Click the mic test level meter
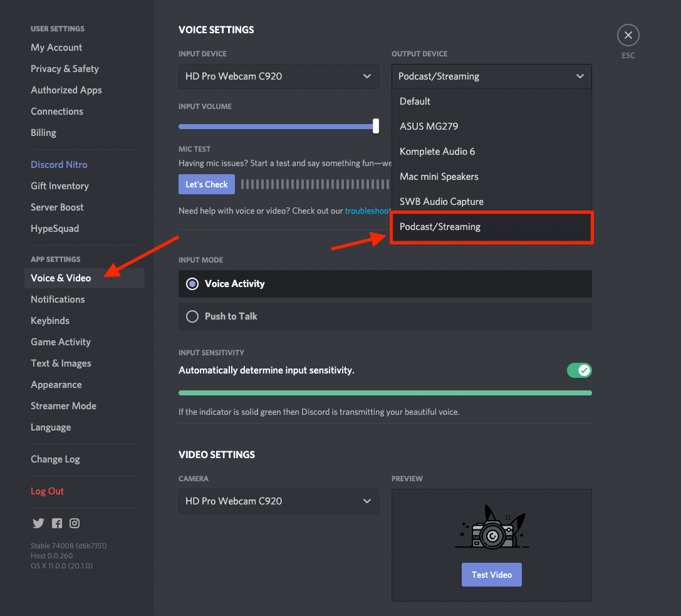The image size is (681, 616). (315, 184)
